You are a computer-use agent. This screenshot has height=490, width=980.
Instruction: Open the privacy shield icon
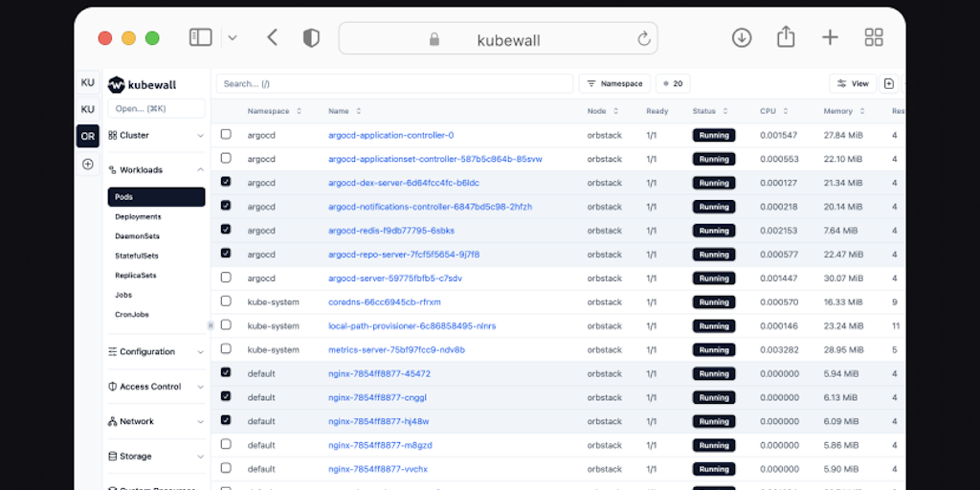(311, 38)
